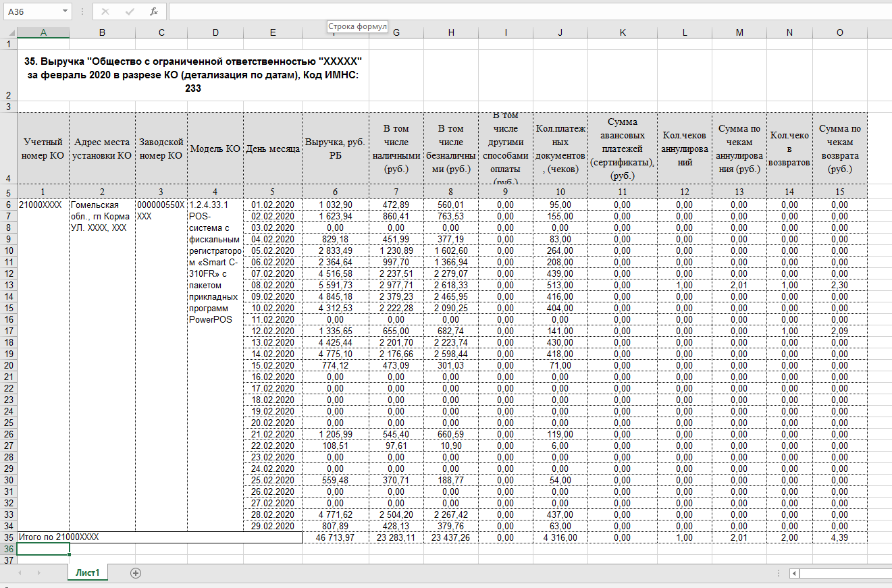Add a new sheet with the plus button
The width and height of the screenshot is (892, 588).
136,572
